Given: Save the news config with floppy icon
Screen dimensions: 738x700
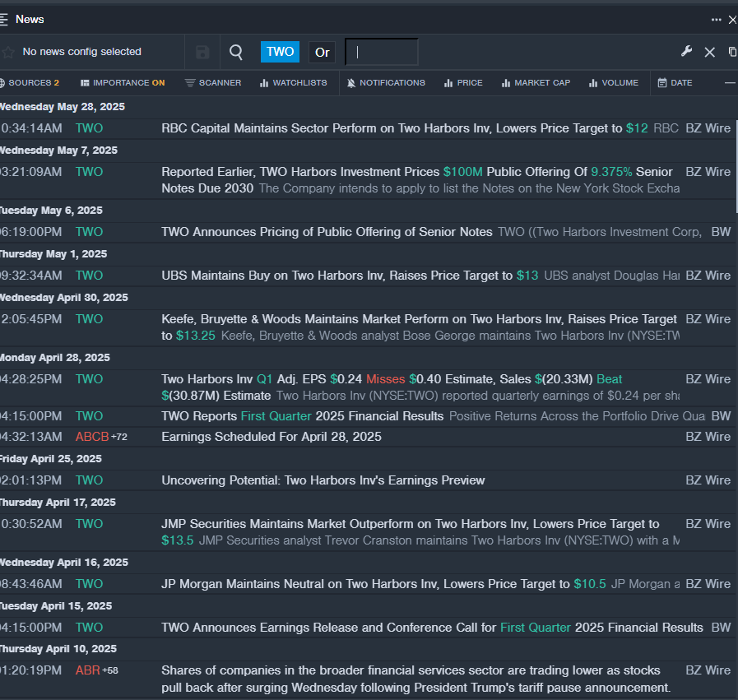Looking at the screenshot, I should click(202, 52).
